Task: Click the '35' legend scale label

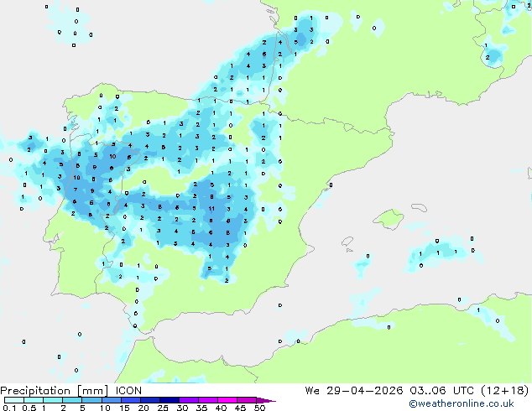Action: 201,408
